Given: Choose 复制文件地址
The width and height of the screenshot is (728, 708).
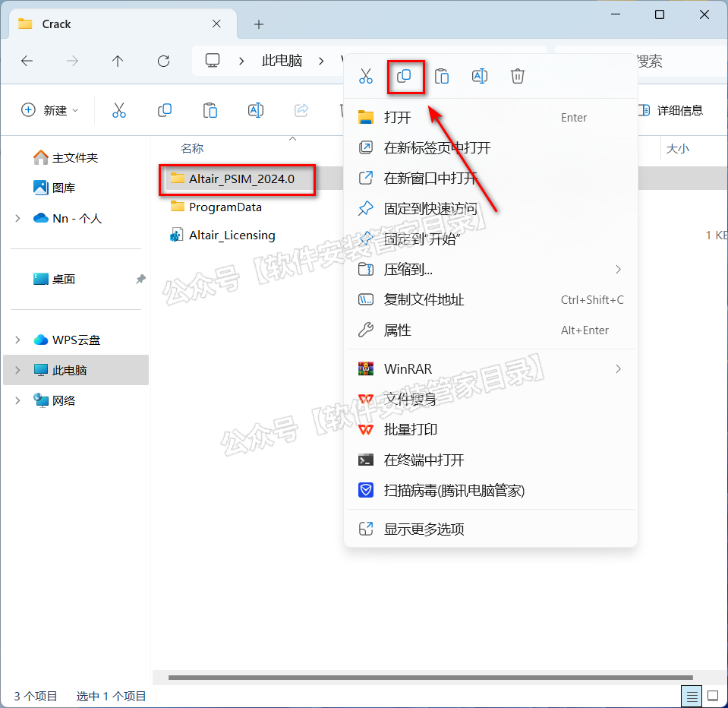Looking at the screenshot, I should 490,299.
